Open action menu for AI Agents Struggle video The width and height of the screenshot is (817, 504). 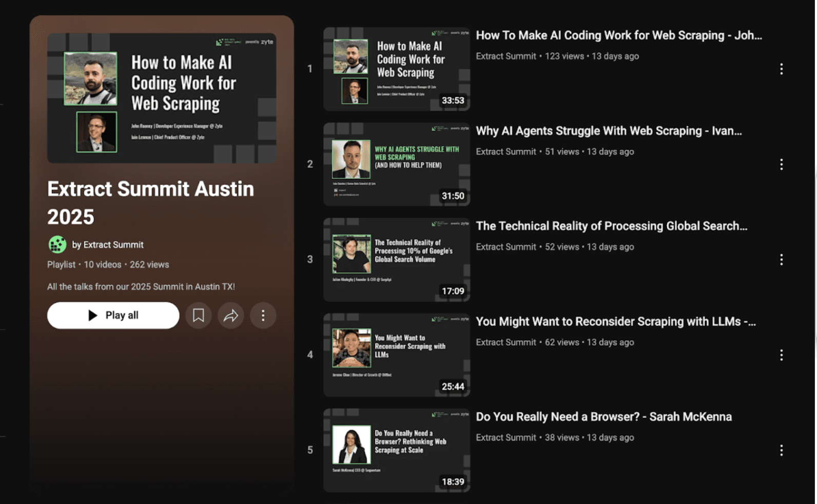point(781,164)
